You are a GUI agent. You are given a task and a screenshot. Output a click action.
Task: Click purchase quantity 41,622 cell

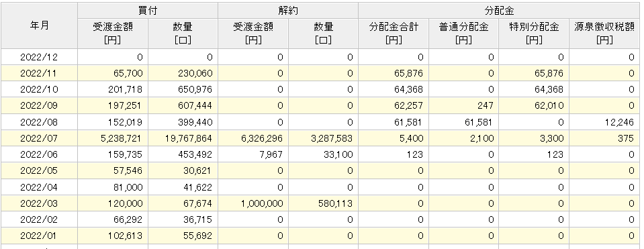(183, 187)
